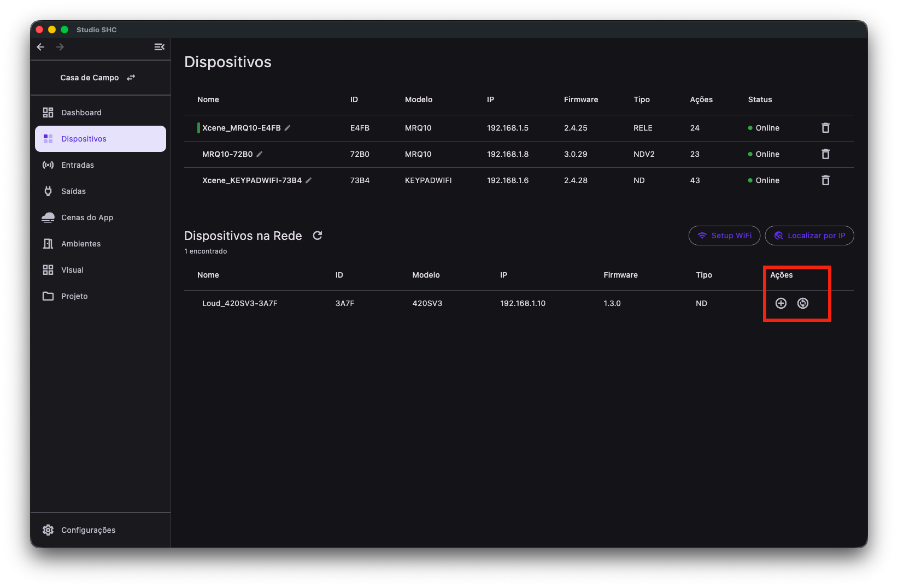Click Online status of MRQ10-72B0
Screen dimensions: 898x588
764,154
